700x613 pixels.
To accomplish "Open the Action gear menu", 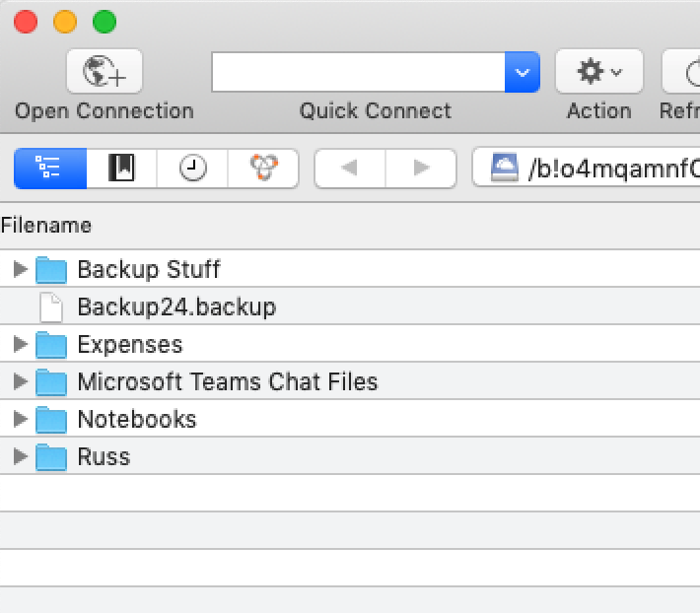I will (598, 72).
